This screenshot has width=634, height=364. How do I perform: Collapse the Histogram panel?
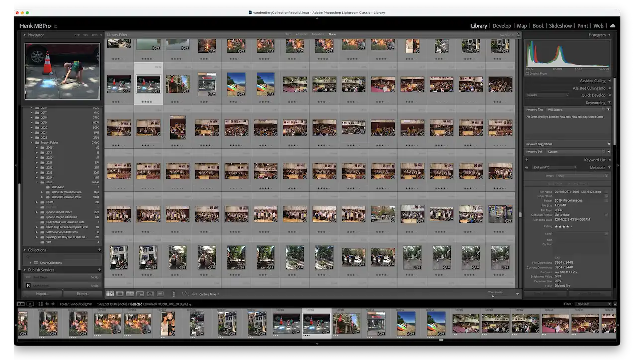[x=609, y=35]
